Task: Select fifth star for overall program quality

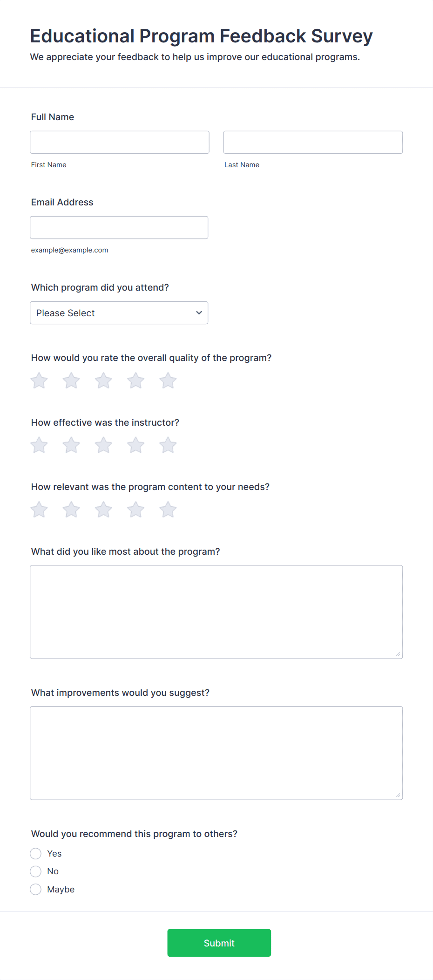Action: (168, 381)
